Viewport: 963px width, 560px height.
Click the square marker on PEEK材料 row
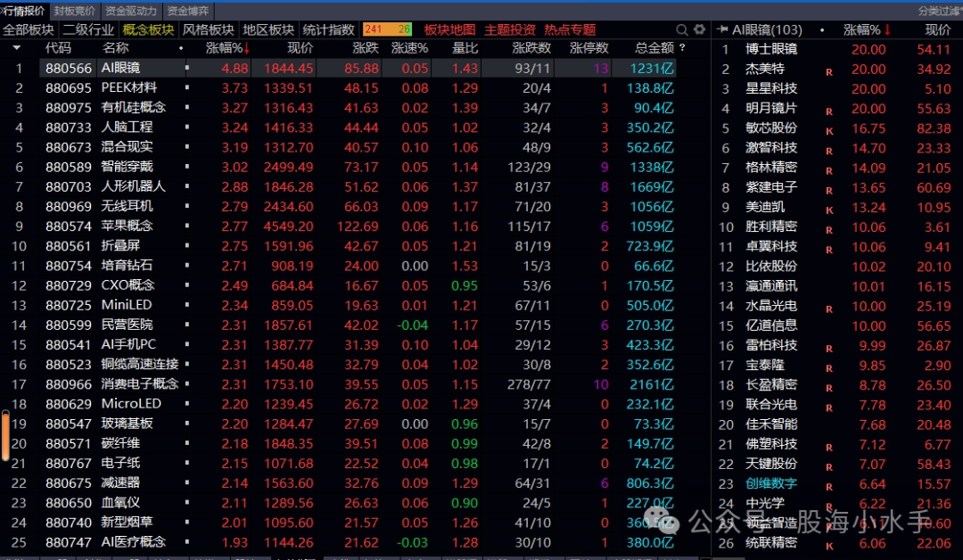186,87
